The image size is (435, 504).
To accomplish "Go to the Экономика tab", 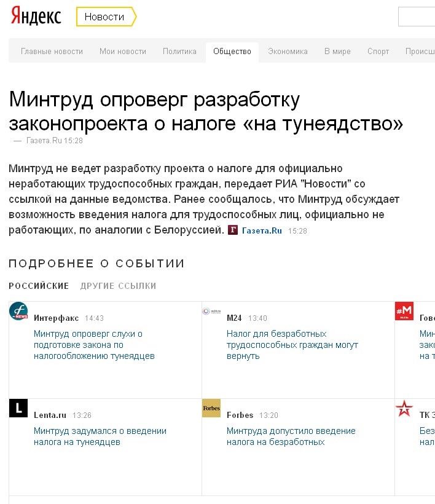I will [288, 52].
